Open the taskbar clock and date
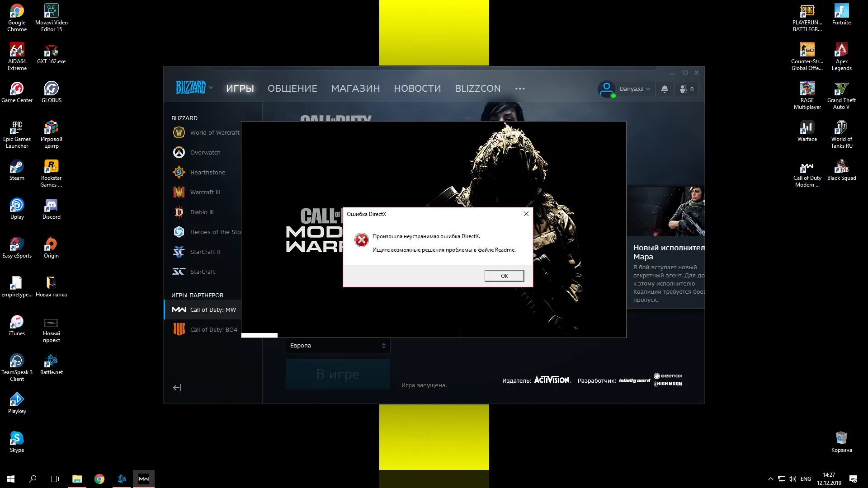The height and width of the screenshot is (488, 868). click(x=829, y=479)
